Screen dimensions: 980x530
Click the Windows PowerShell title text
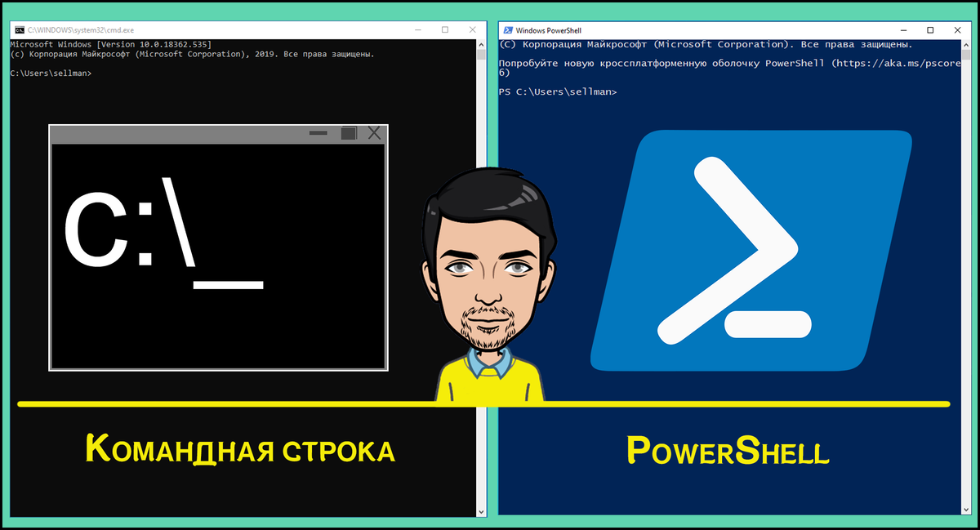point(548,30)
